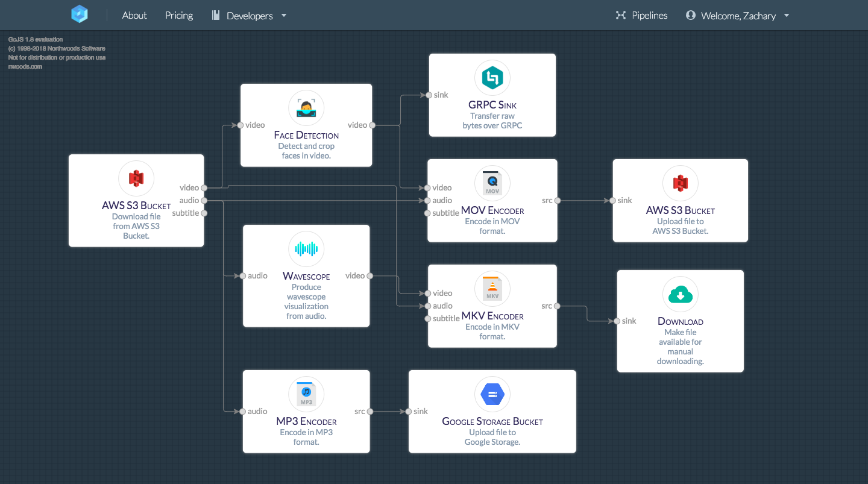Click the "Upload file to Google Storage." description
The height and width of the screenshot is (484, 868).
[x=492, y=437]
